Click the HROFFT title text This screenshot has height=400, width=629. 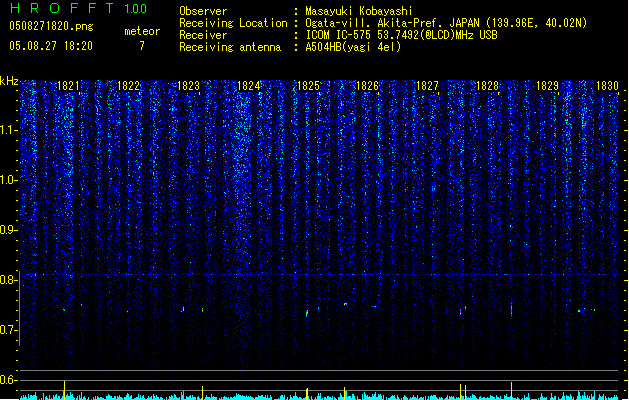[61, 8]
